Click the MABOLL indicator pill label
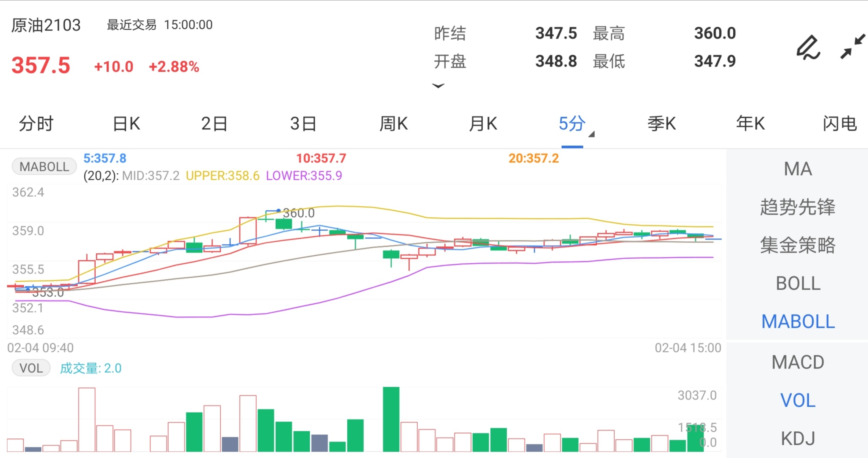Viewport: 868px width, 458px height. tap(44, 167)
